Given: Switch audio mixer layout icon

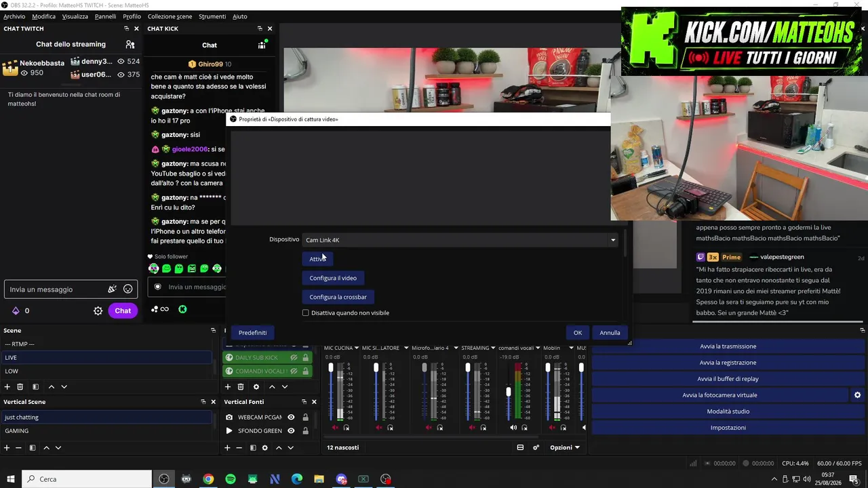Looking at the screenshot, I should [x=520, y=447].
